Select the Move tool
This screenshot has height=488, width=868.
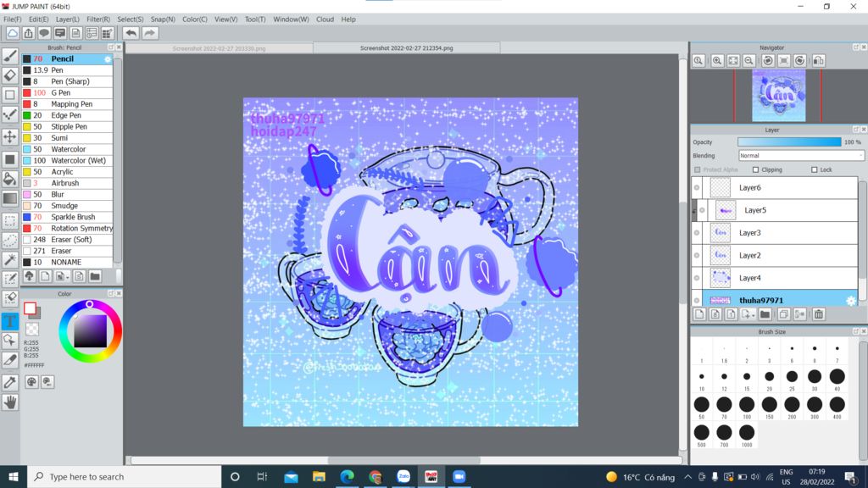(x=10, y=136)
